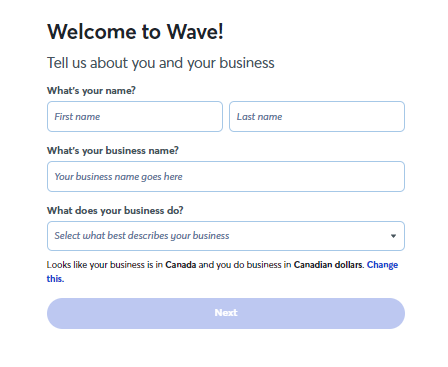Click the "Welcome to Wave!" heading
This screenshot has height=367, width=448.
pyautogui.click(x=135, y=32)
